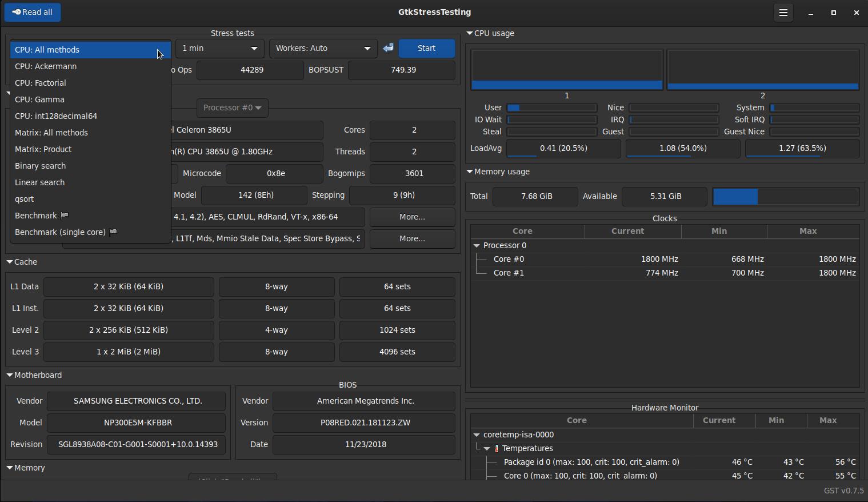Click More button next to CPU flags
This screenshot has height=502, width=868.
[x=412, y=217]
